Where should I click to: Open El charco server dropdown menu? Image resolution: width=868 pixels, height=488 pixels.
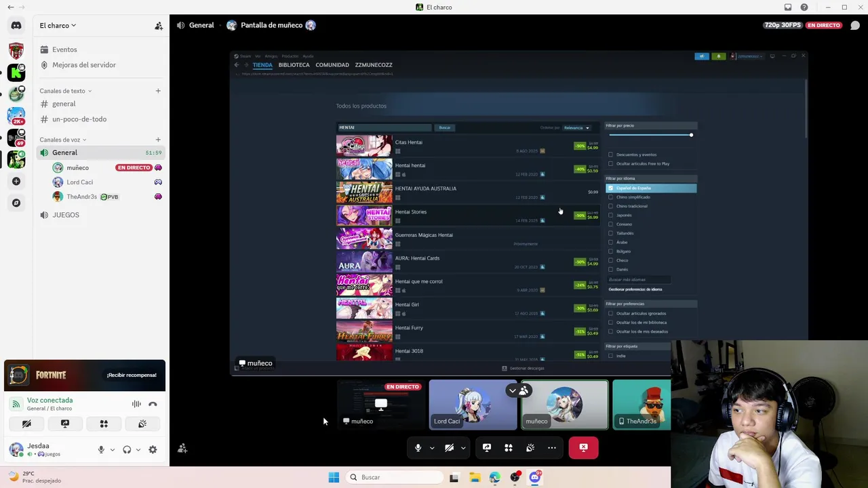coord(58,26)
